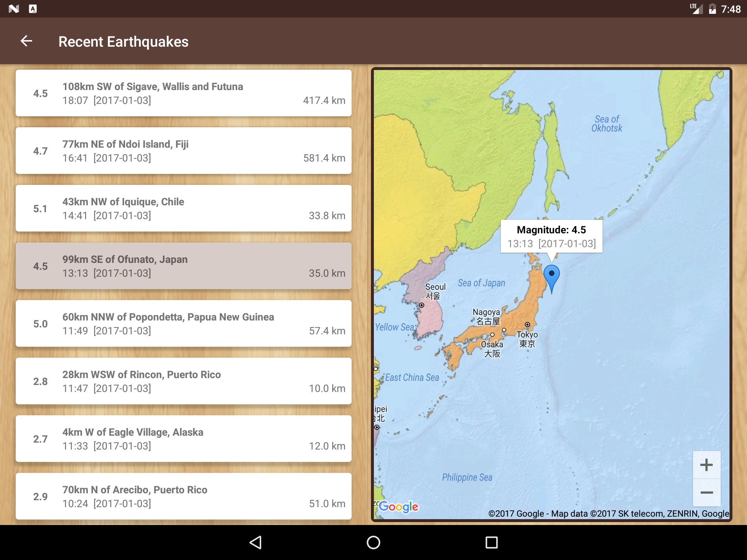Tap the Osaka label on map

[492, 349]
